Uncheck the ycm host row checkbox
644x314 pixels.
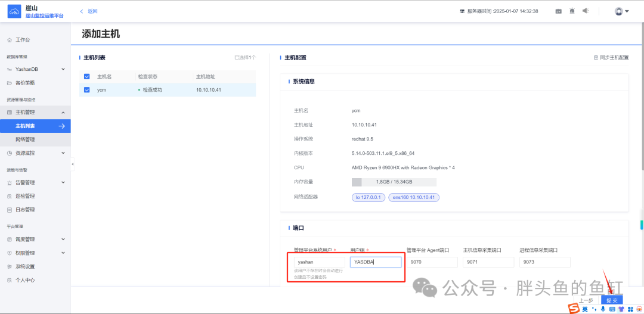tap(86, 90)
